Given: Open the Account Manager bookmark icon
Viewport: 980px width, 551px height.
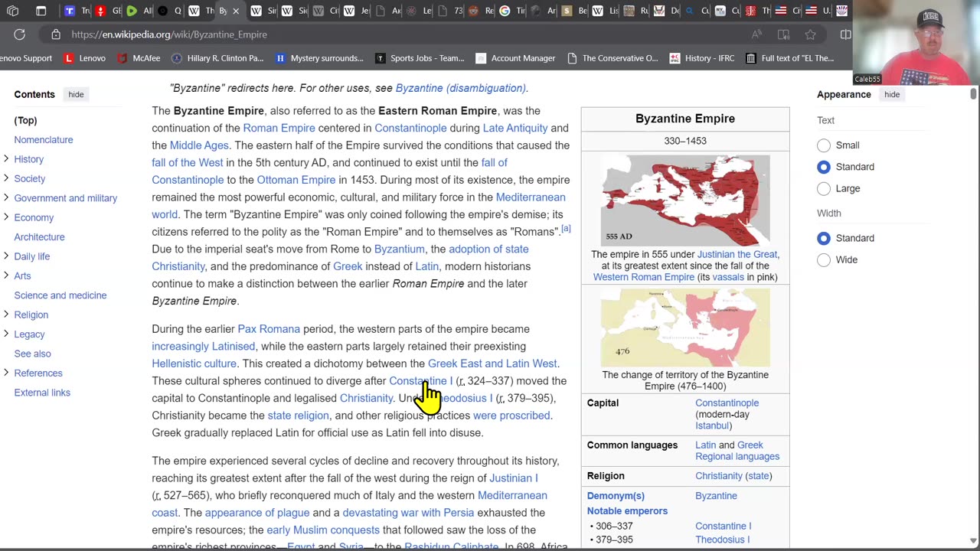Looking at the screenshot, I should click(x=481, y=58).
